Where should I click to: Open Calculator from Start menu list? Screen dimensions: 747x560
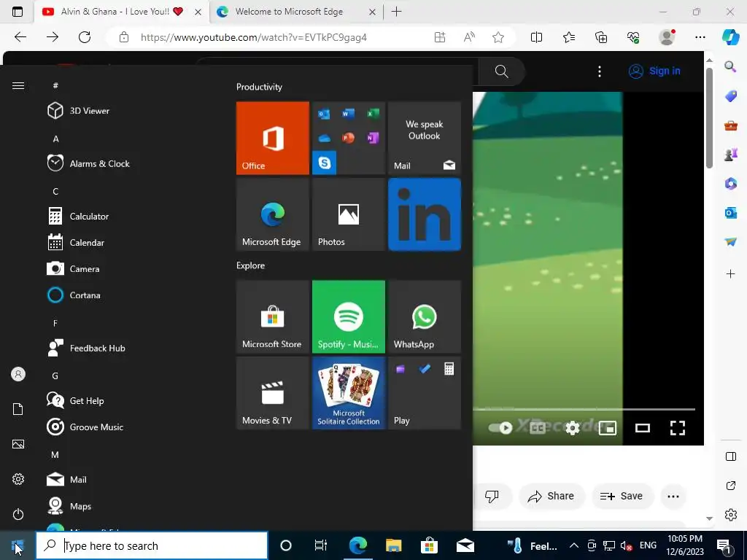coord(79,216)
